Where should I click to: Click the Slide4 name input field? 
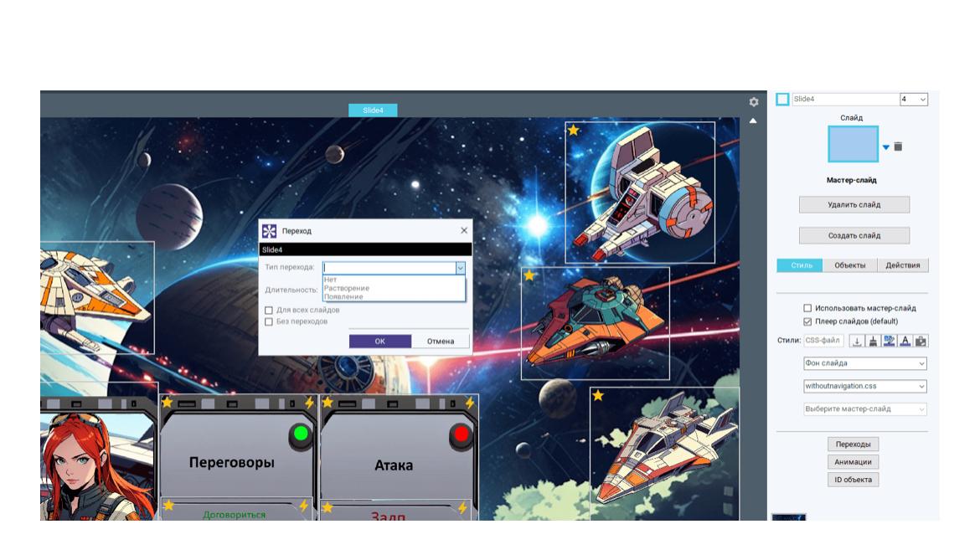click(x=844, y=99)
